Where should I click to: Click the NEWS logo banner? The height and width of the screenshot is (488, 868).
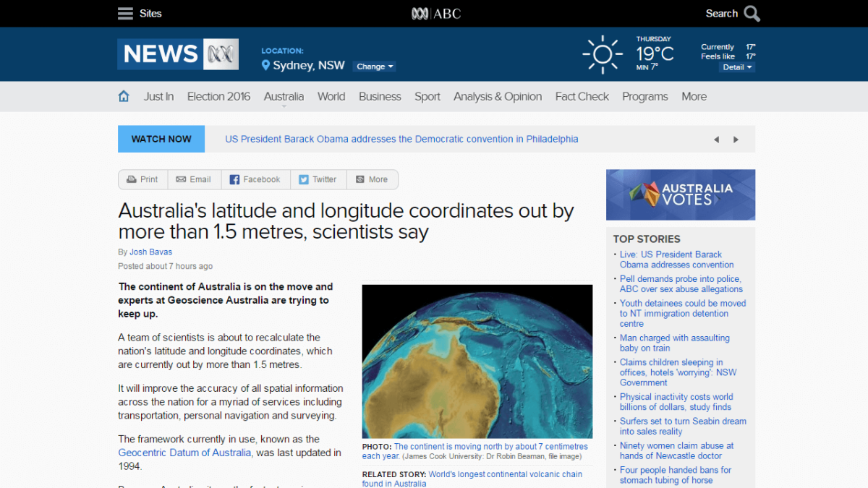(177, 53)
